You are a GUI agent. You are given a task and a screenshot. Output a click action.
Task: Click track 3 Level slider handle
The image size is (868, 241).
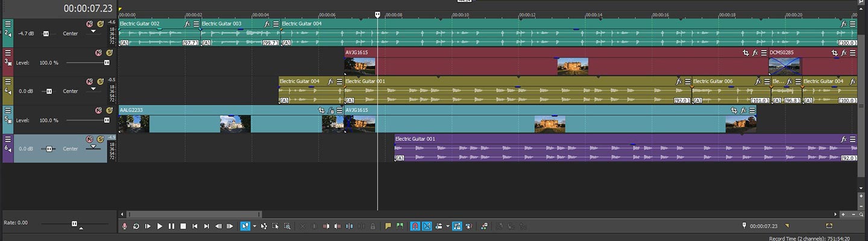pos(107,63)
